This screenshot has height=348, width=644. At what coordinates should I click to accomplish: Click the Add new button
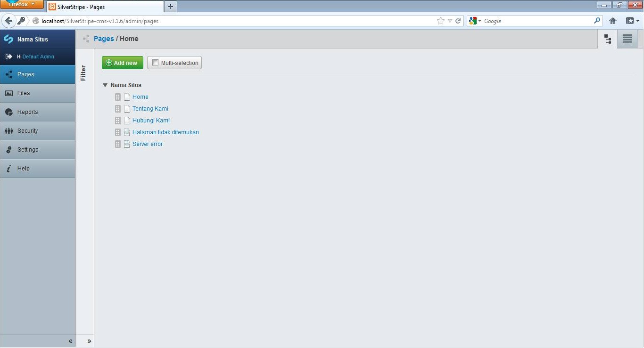pos(122,63)
